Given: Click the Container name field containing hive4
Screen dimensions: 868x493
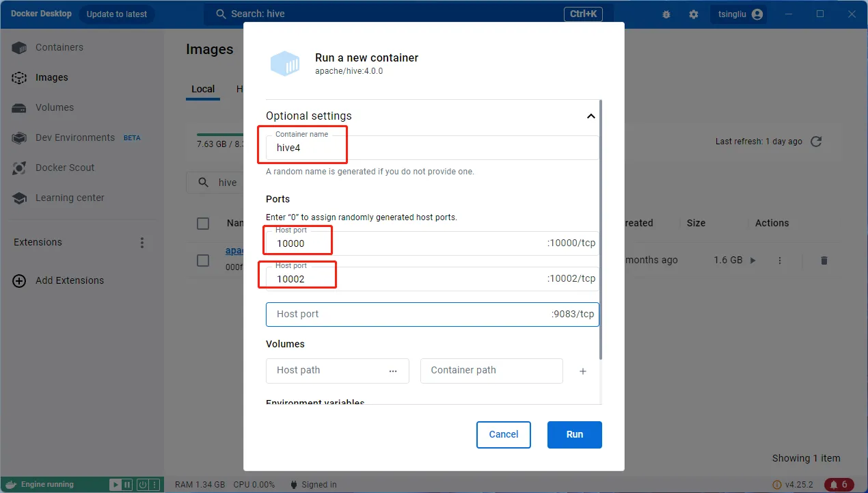Looking at the screenshot, I should click(432, 148).
